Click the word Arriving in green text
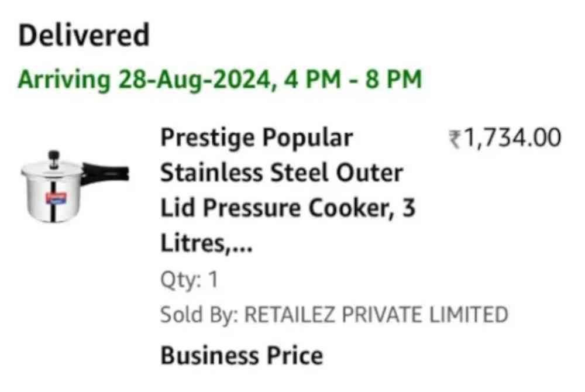The height and width of the screenshot is (392, 585). [x=65, y=80]
